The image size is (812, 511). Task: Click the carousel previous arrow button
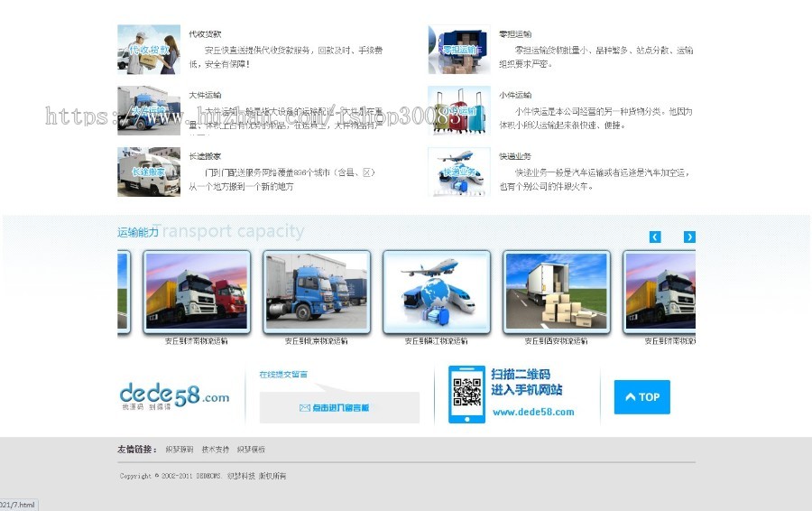click(655, 237)
